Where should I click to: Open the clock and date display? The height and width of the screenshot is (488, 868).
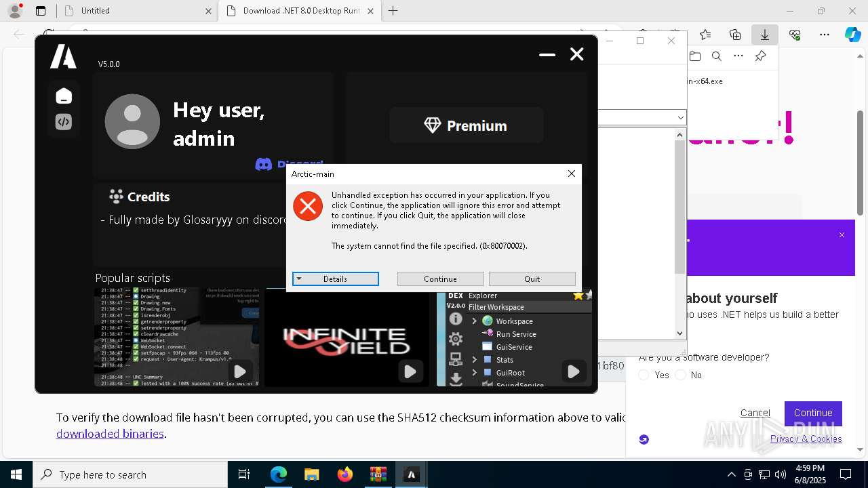point(810,474)
